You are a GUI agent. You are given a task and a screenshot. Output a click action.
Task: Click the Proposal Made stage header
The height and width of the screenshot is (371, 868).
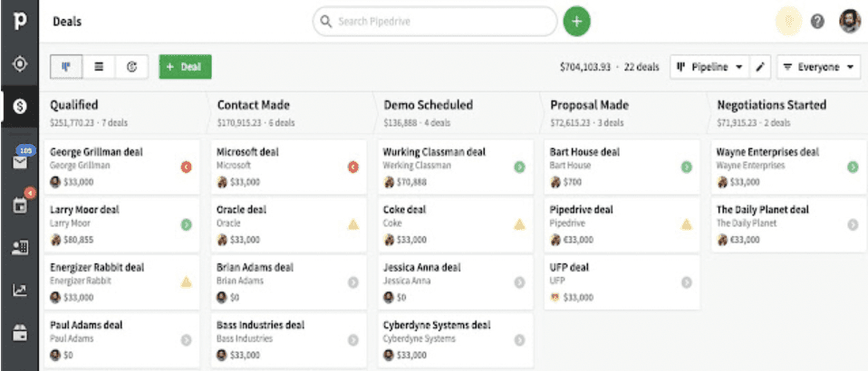click(590, 105)
